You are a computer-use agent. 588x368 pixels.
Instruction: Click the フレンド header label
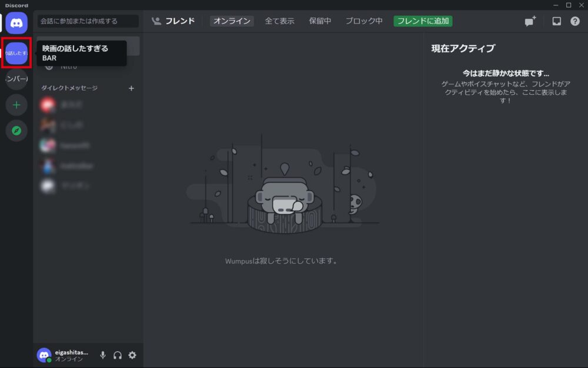coord(180,21)
